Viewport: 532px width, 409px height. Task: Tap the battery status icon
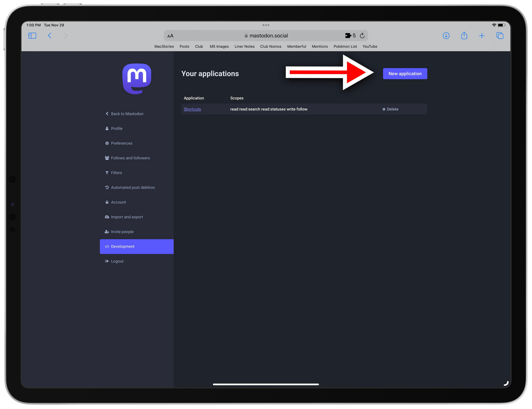point(501,25)
